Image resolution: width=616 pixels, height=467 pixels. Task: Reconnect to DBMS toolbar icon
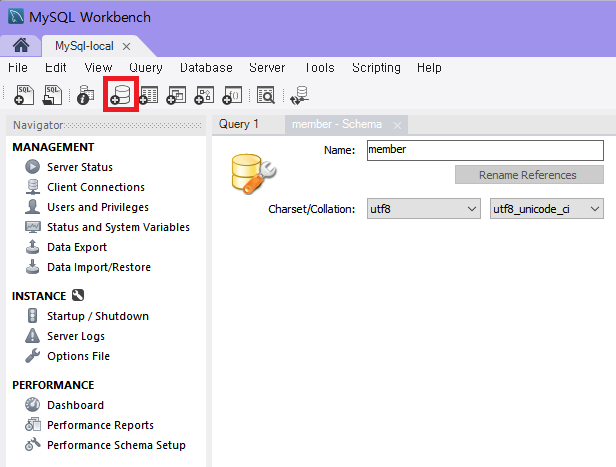pyautogui.click(x=299, y=95)
